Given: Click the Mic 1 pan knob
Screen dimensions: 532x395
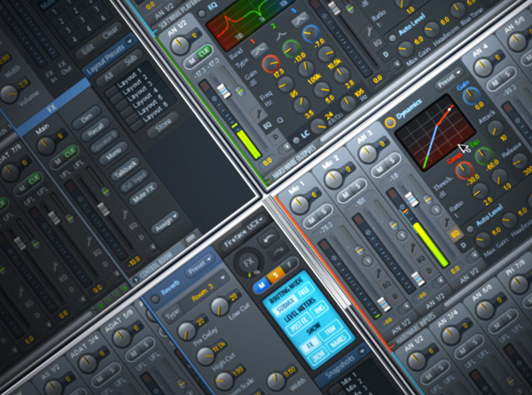Looking at the screenshot, I should pos(299,205).
